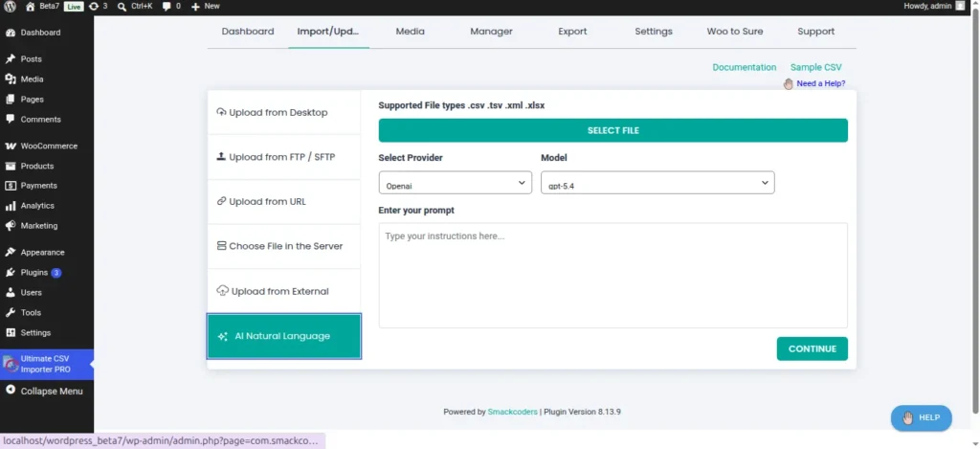Choose Upload from External option
980x449 pixels.
(283, 291)
